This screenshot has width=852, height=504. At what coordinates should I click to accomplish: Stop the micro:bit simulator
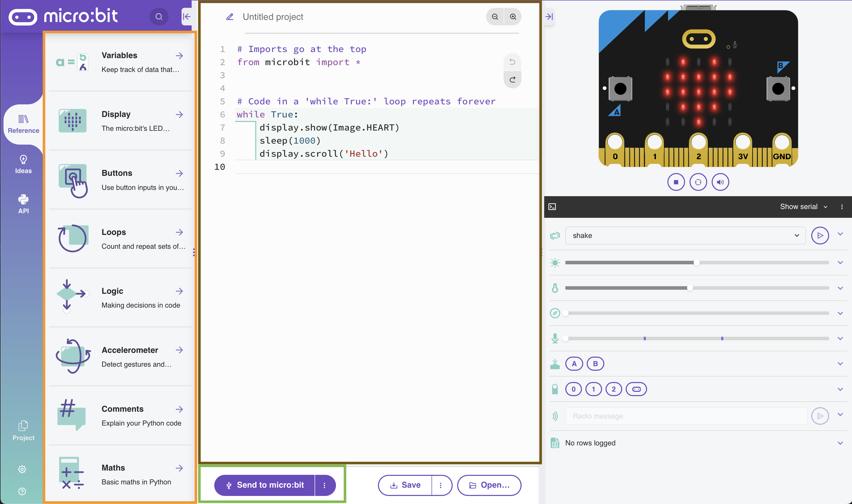[x=676, y=182]
